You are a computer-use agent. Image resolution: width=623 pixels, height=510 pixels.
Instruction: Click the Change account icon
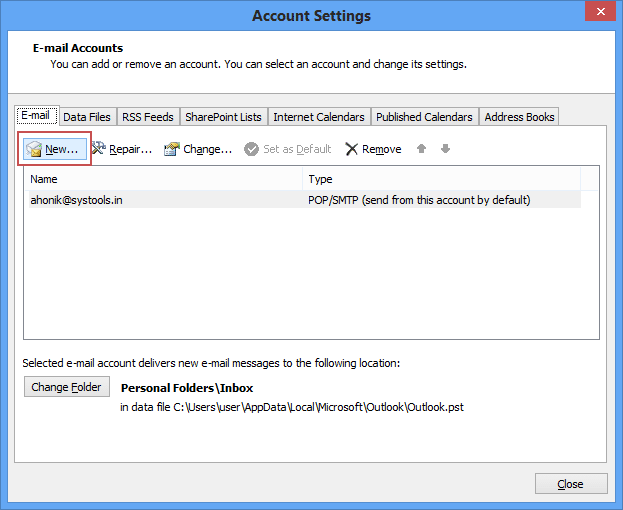pos(172,149)
